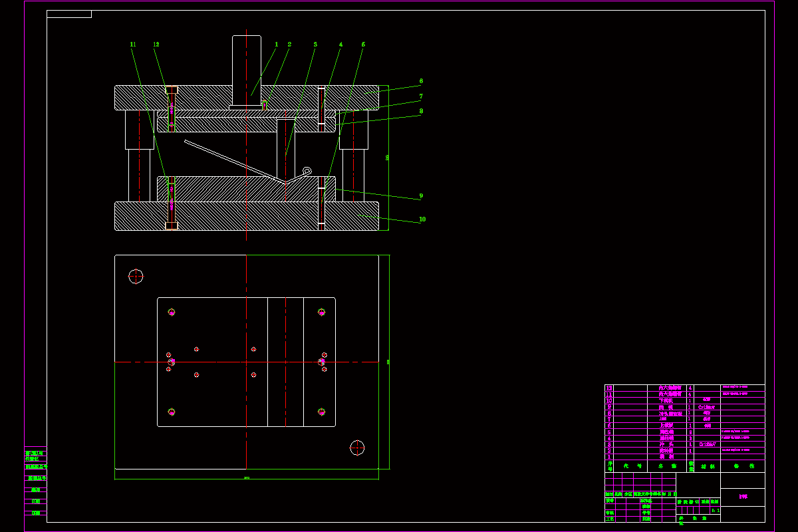Click callout number 5 above the section view
The height and width of the screenshot is (532, 798).
(363, 45)
